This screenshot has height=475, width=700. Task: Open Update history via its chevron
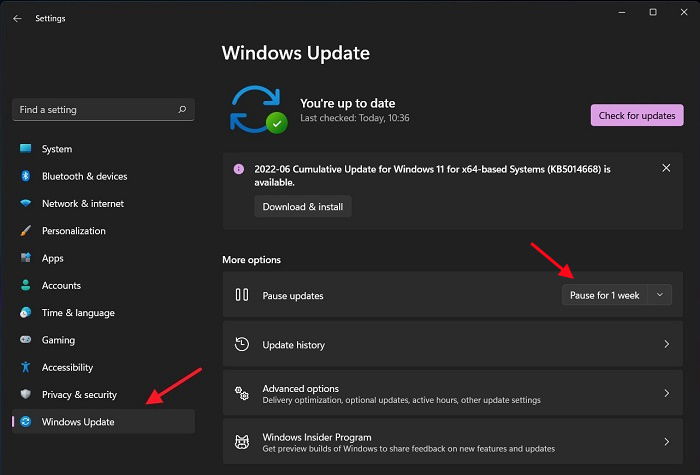coord(667,344)
